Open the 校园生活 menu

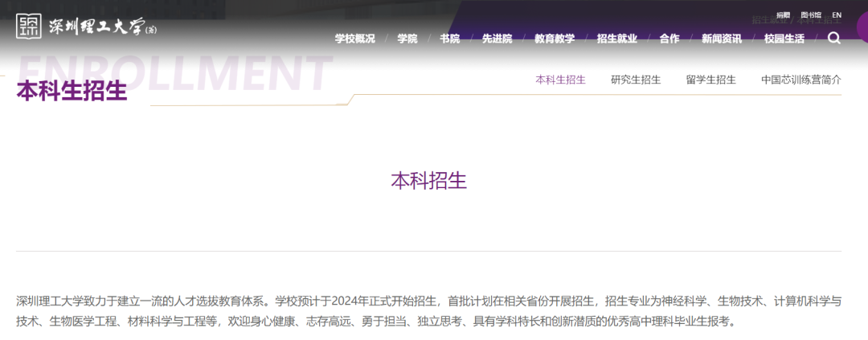click(x=784, y=39)
